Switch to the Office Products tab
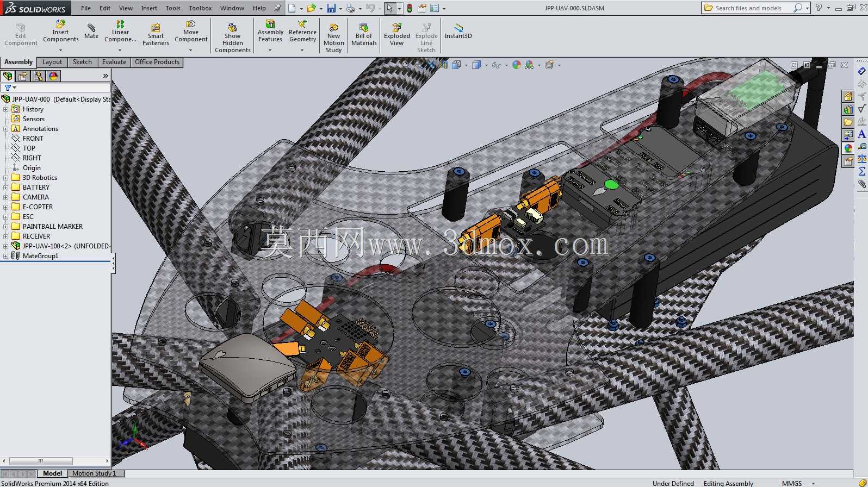Viewport: 868px width, 487px height. pos(157,62)
